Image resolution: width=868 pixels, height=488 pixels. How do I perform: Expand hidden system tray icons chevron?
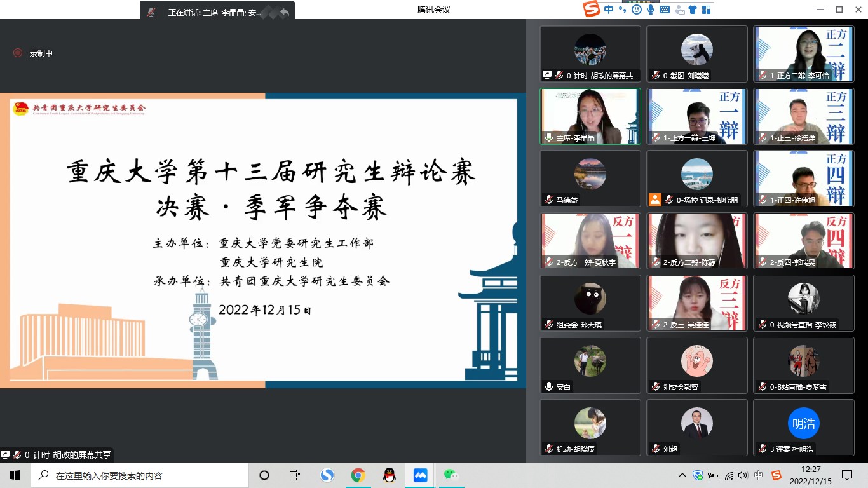click(x=682, y=475)
